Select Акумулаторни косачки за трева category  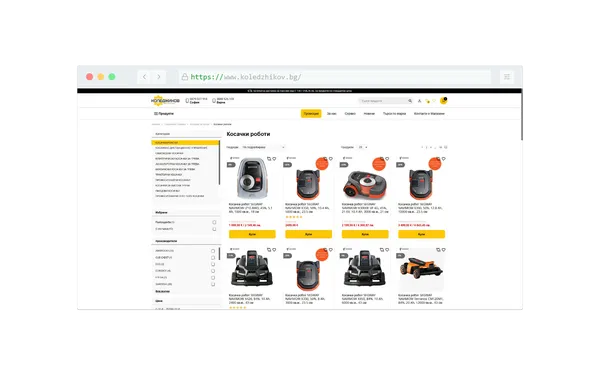(x=178, y=164)
